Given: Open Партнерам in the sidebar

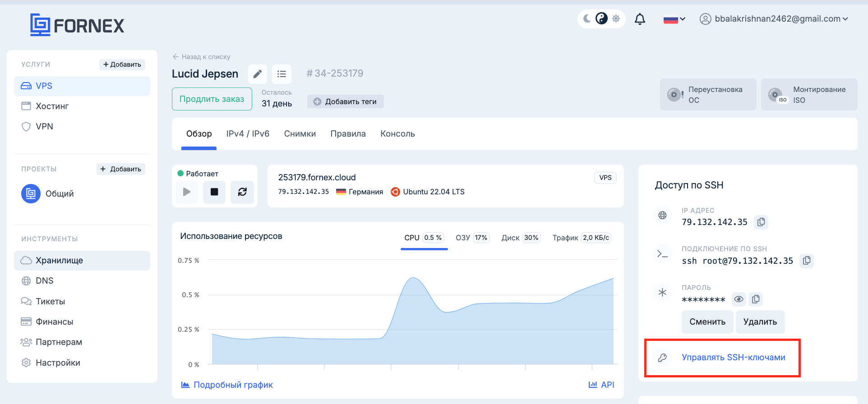Looking at the screenshot, I should [x=82, y=342].
